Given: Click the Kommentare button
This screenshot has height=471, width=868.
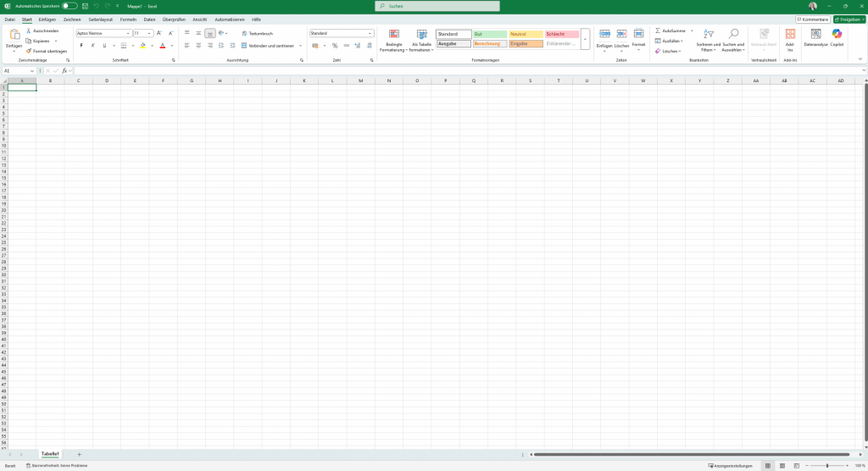Looking at the screenshot, I should point(813,19).
